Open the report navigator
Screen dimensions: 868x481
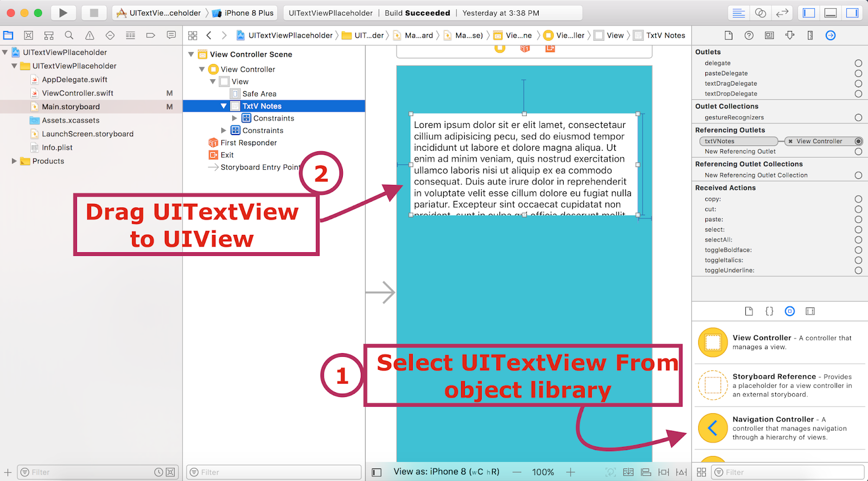171,35
